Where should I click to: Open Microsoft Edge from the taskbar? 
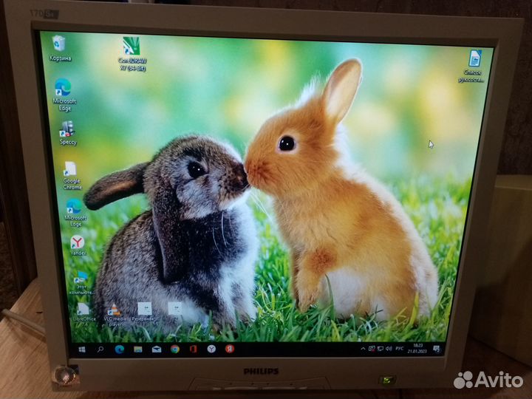pos(119,349)
